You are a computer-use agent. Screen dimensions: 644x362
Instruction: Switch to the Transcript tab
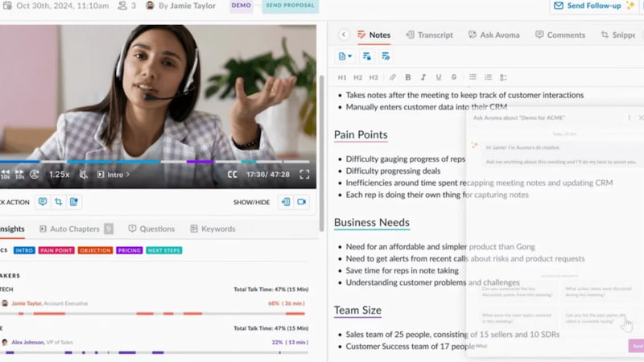[430, 35]
